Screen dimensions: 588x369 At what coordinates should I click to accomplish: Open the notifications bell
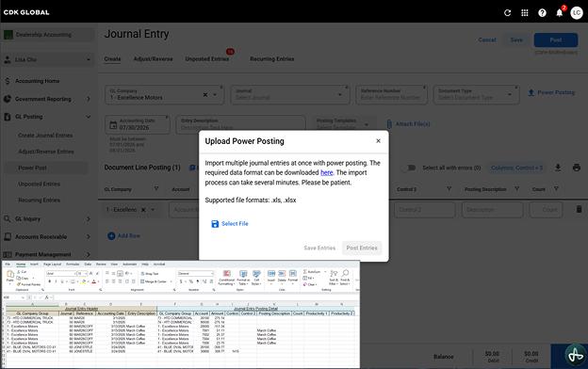559,13
